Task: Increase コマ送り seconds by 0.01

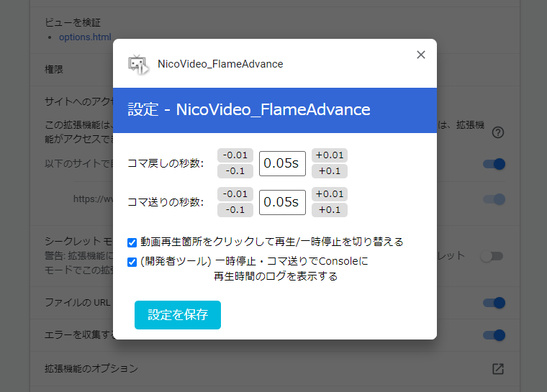Action: click(x=330, y=194)
